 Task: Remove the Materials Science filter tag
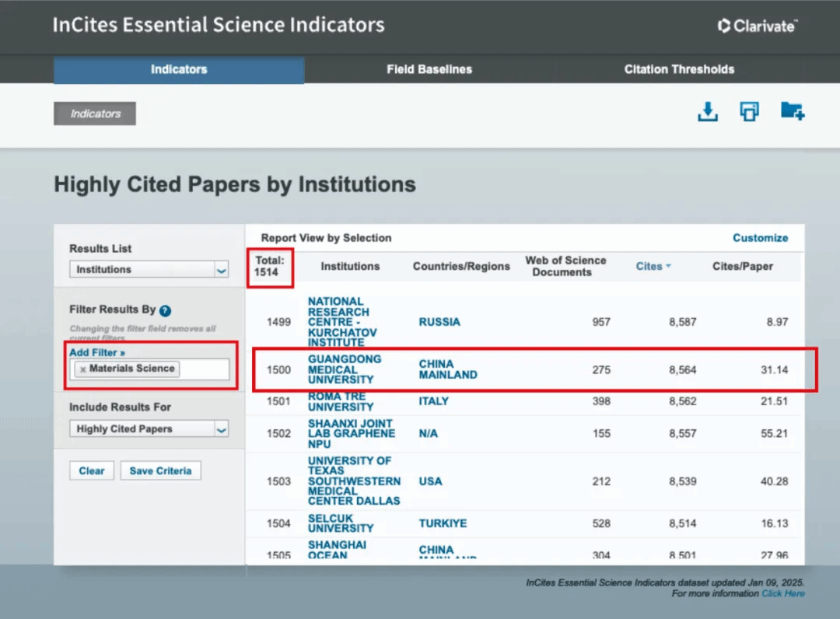pos(82,369)
